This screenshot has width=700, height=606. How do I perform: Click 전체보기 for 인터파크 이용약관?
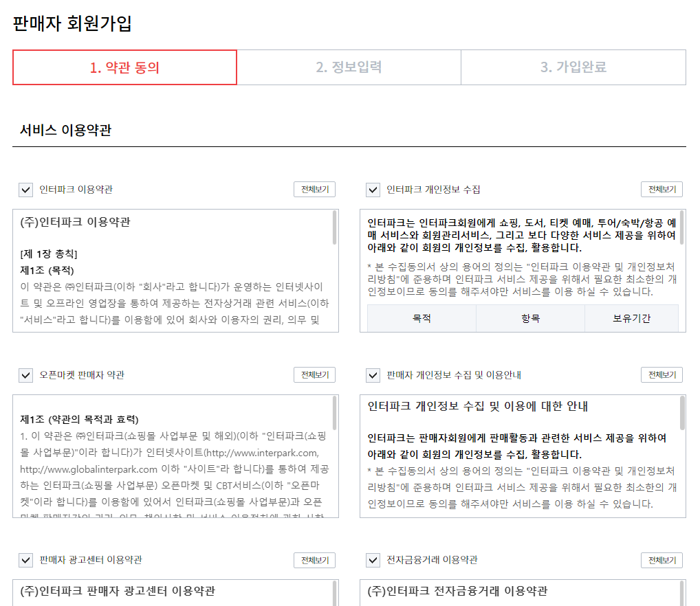pos(315,190)
